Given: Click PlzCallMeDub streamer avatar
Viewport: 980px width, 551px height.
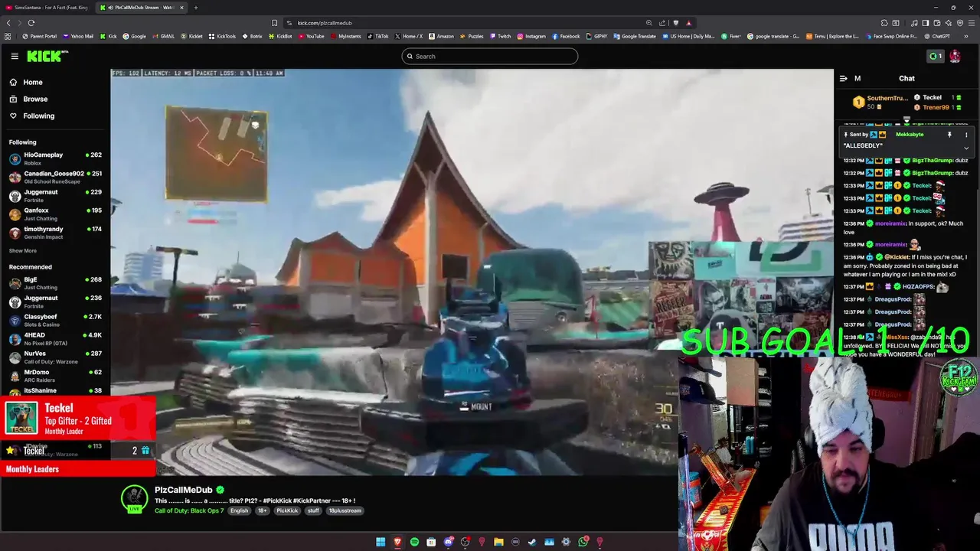Looking at the screenshot, I should (134, 497).
